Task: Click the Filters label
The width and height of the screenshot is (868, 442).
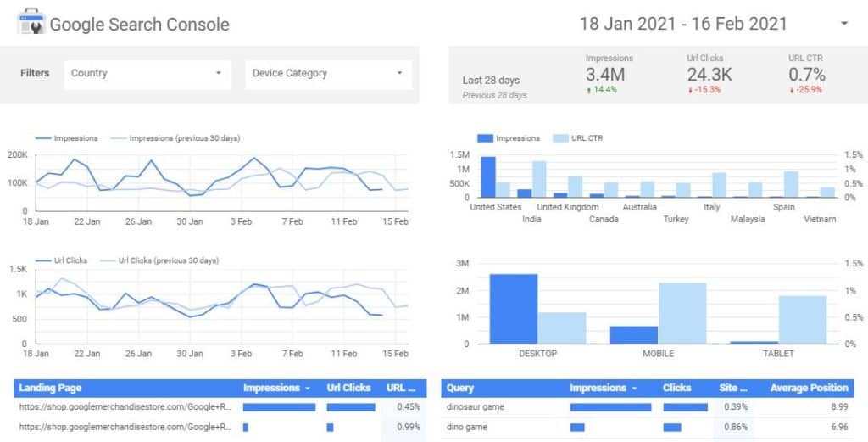Action: tap(35, 73)
